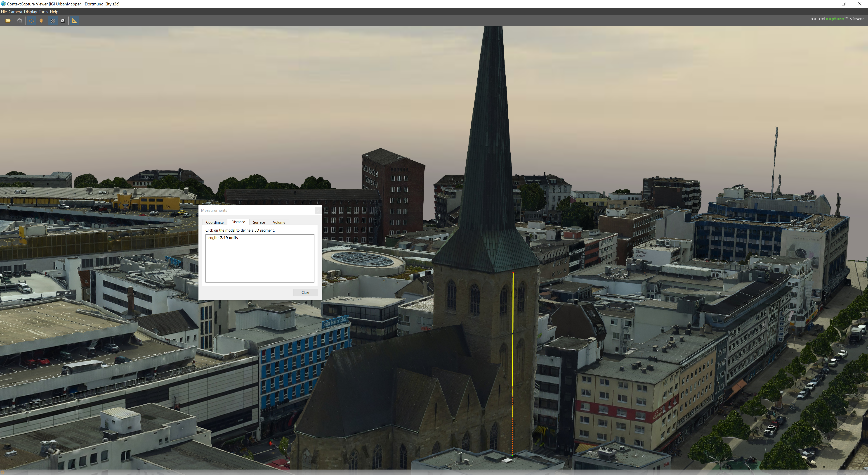Screen dimensions: 868x475
Task: Reset view with the home icon
Action: (x=20, y=21)
